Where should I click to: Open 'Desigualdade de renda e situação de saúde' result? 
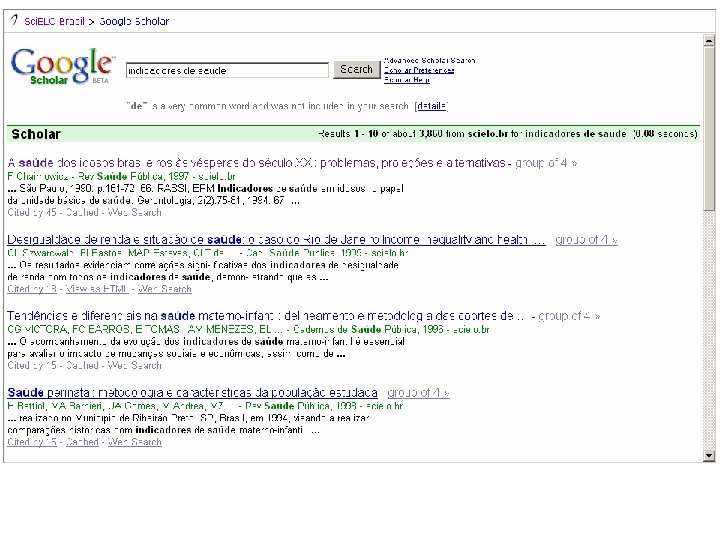pos(276,240)
